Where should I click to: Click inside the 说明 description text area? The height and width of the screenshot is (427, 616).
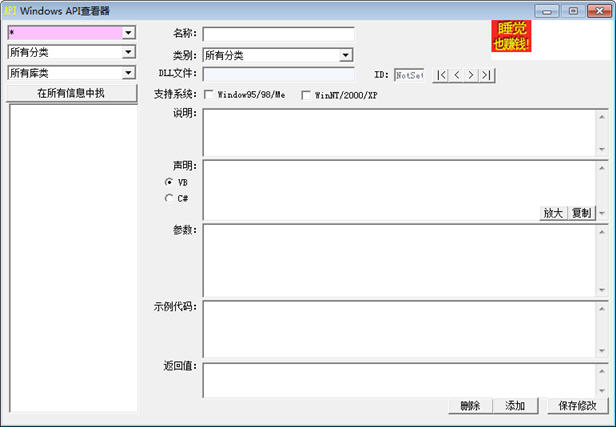(x=400, y=133)
